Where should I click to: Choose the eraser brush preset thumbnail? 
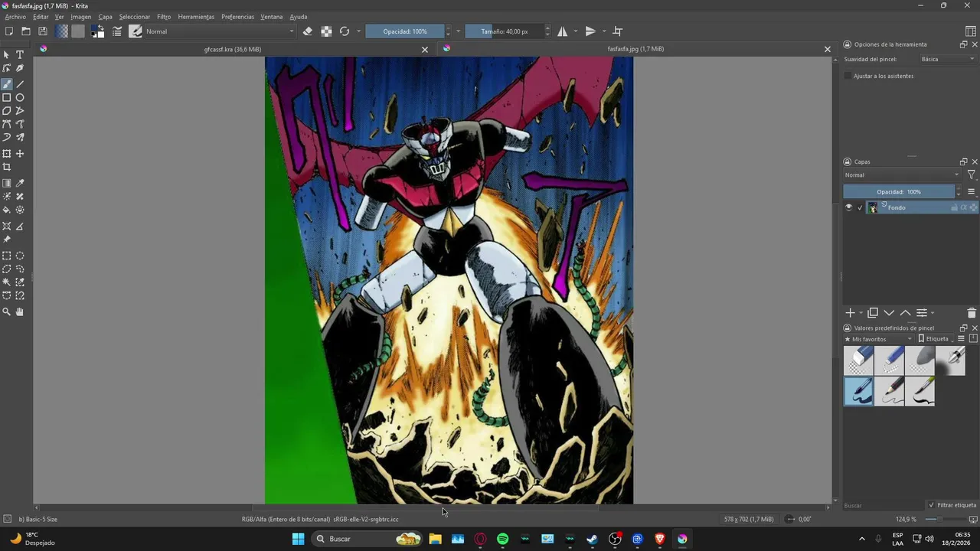click(858, 360)
